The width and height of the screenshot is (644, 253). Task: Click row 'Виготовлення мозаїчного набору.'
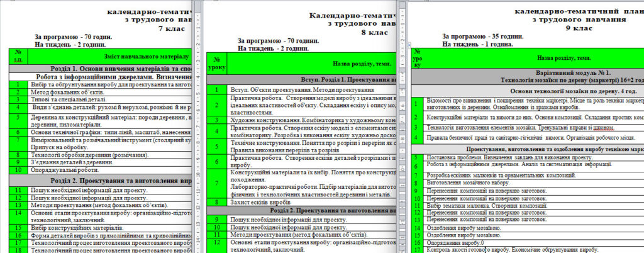[528, 183]
